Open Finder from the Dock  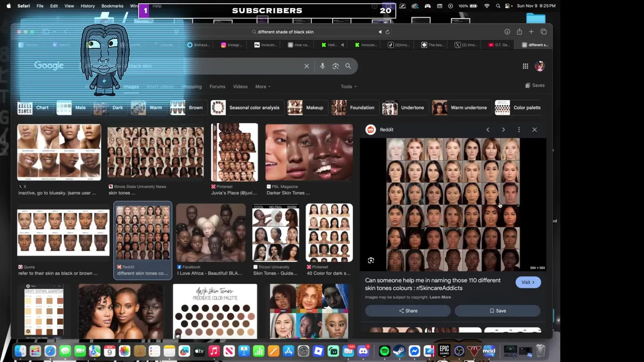[20, 351]
